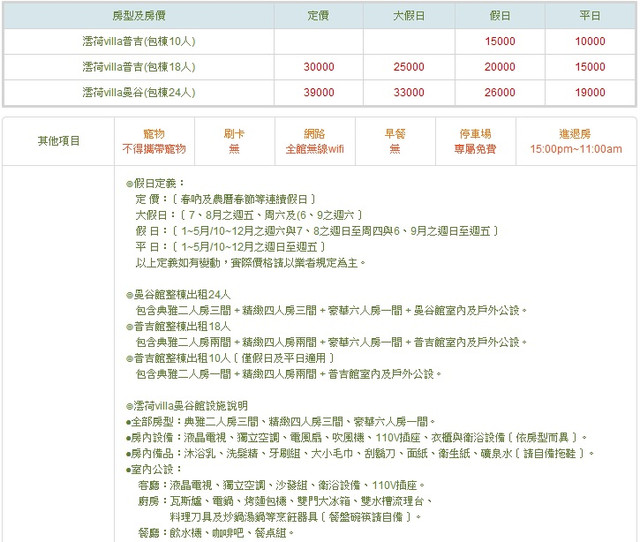Select the 澐荷villa普吉(包棟18人) row name
The image size is (640, 542).
coord(139,67)
